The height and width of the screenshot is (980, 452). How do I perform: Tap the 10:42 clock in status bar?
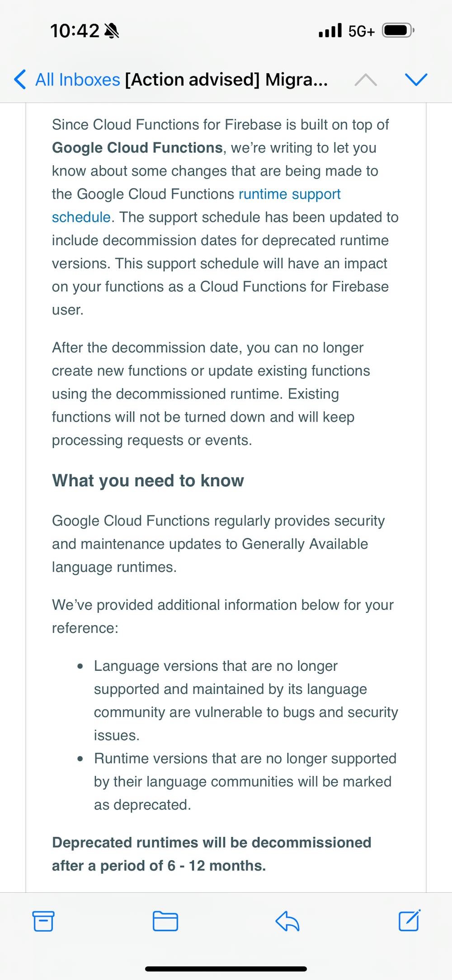(x=75, y=31)
